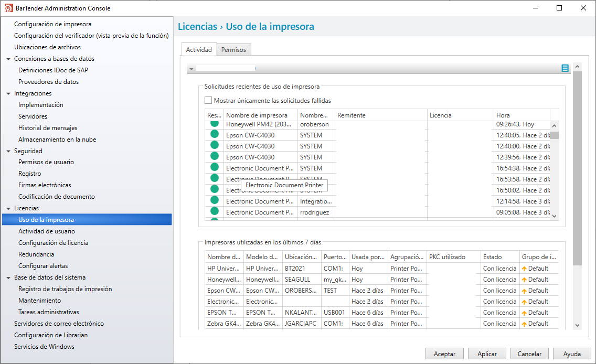Screen dimensions: 596x364
Task: Select Definiciones IDoc de SAP
Action: click(53, 70)
